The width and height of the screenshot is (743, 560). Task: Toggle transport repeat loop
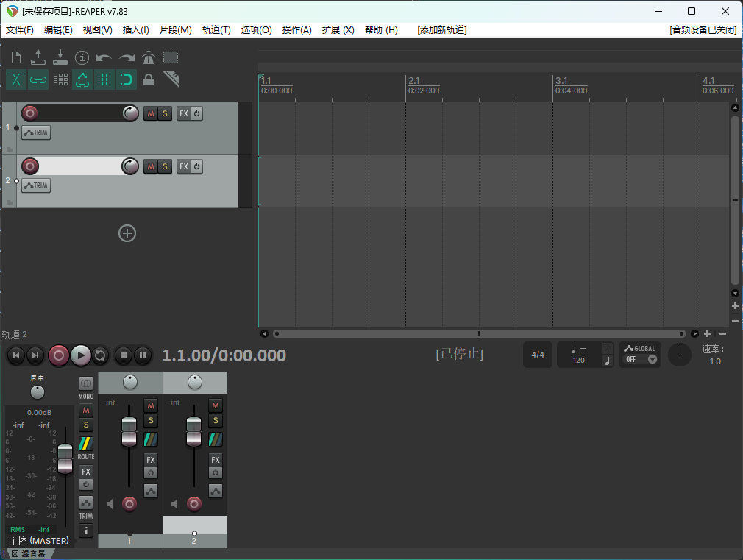[100, 355]
